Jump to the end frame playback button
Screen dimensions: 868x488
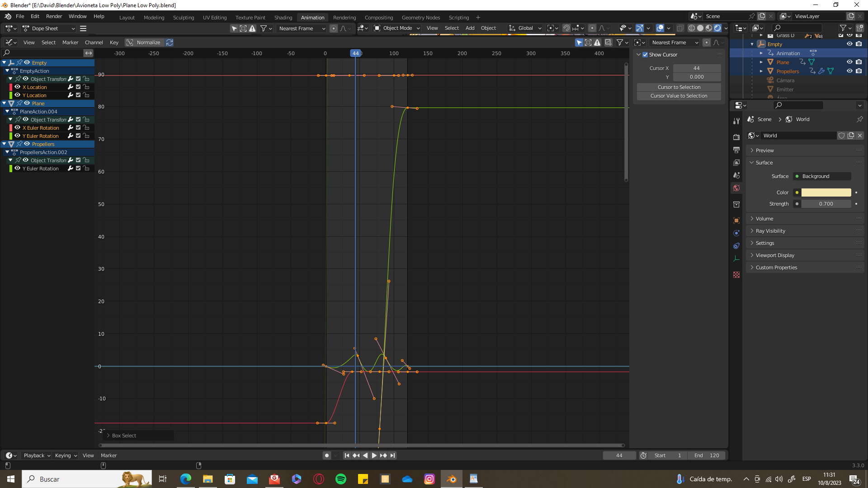coord(393,455)
